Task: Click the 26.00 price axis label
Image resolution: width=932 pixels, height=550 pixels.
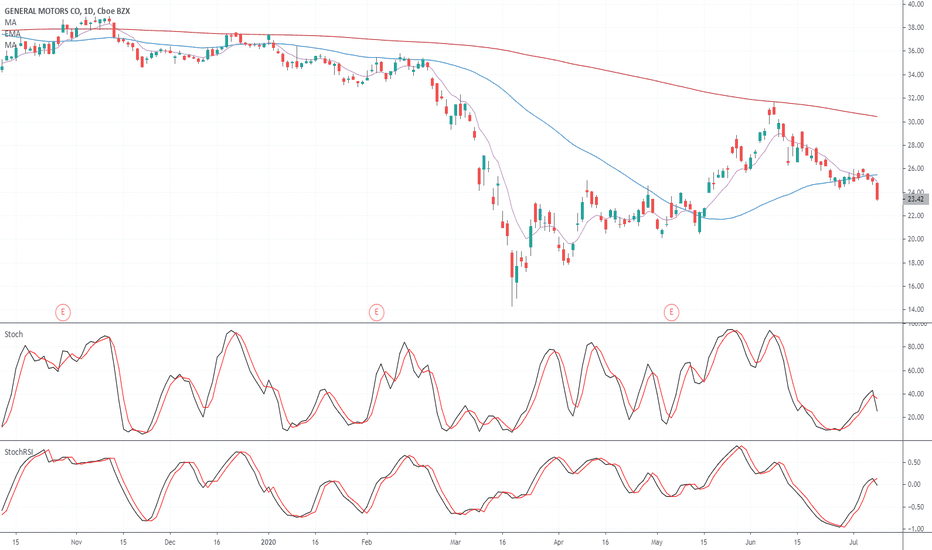Action: coord(916,169)
